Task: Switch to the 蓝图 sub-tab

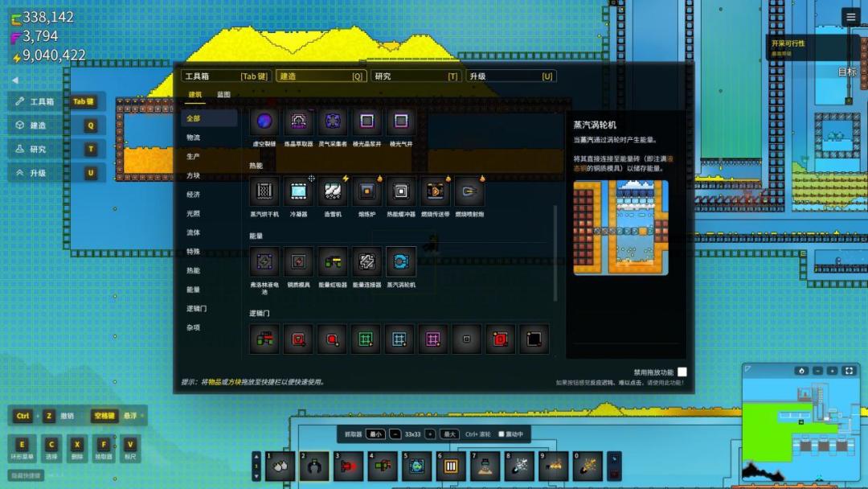Action: [x=223, y=95]
